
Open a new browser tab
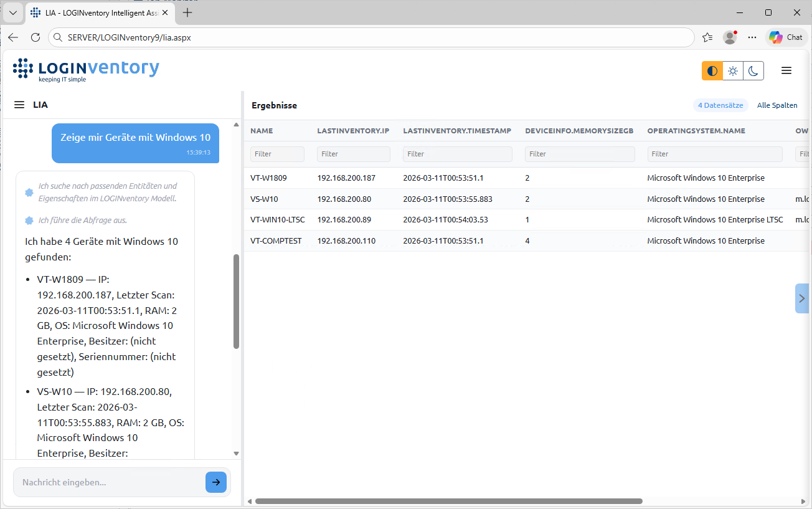[187, 12]
